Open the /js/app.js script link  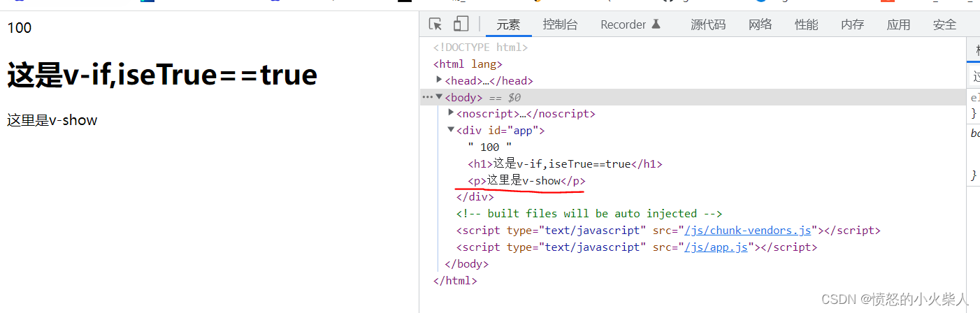716,247
